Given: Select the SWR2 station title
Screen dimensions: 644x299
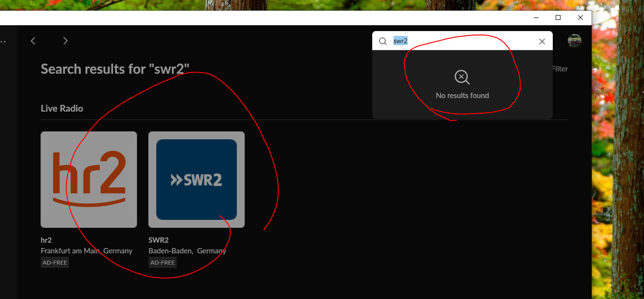Looking at the screenshot, I should (159, 240).
